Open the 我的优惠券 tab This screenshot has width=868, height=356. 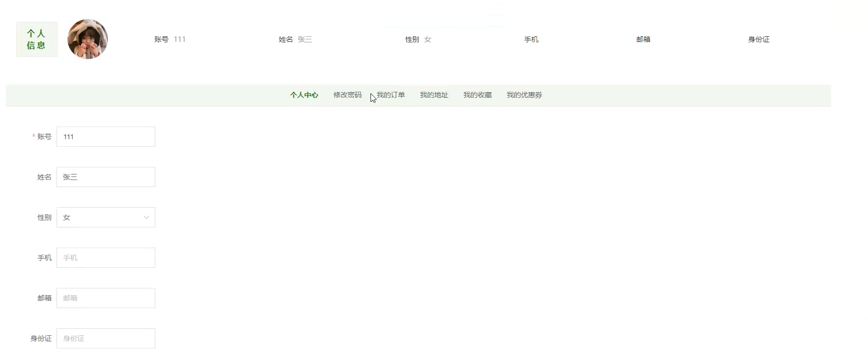point(524,95)
